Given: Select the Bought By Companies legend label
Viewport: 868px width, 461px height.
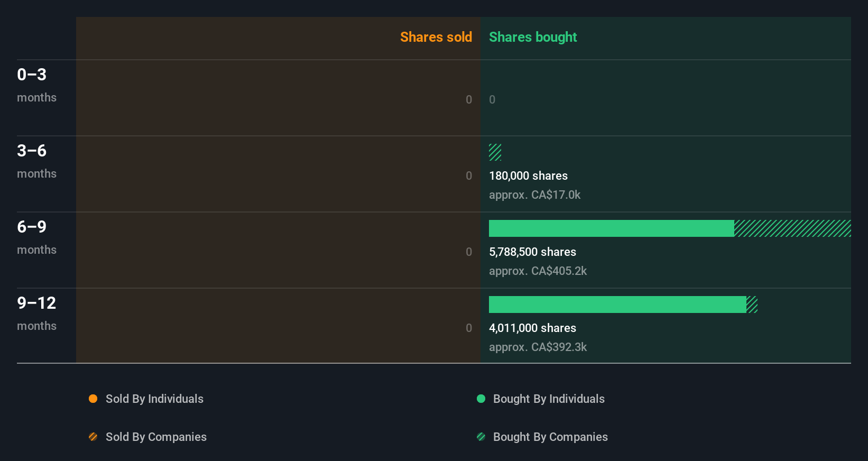Looking at the screenshot, I should click(550, 437).
